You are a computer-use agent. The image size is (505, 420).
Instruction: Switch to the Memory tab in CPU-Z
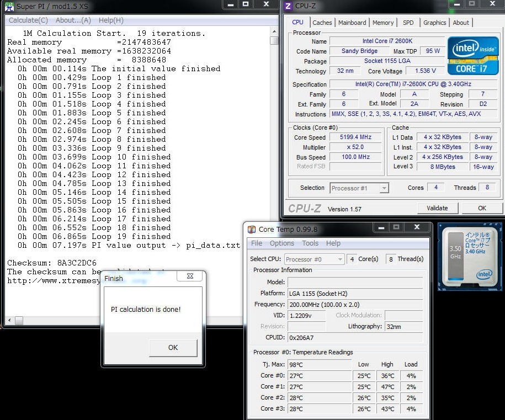[x=383, y=23]
